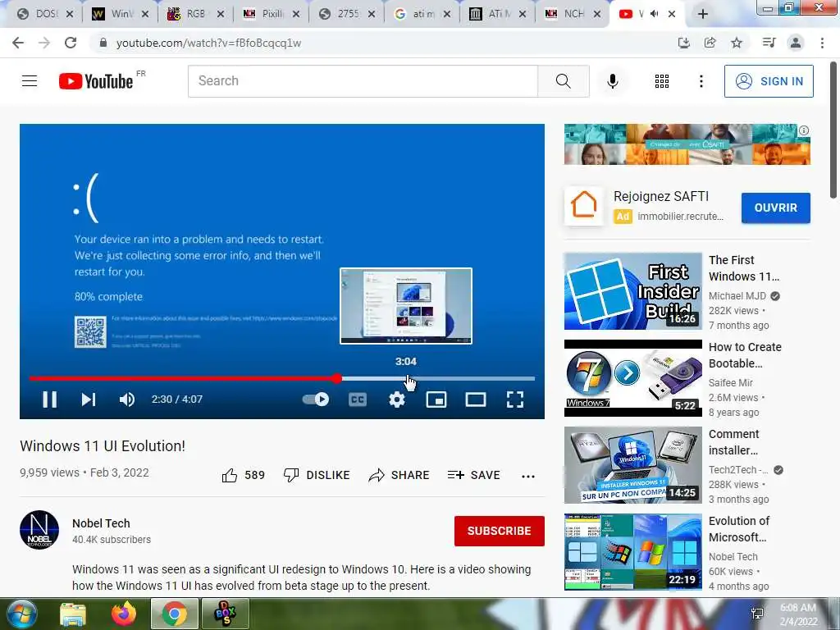Viewport: 840px width, 630px height.
Task: Go to the YouTube home logo
Action: coord(97,81)
